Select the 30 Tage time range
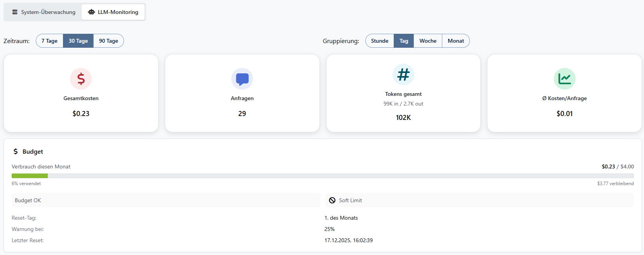This screenshot has width=644, height=255. [x=78, y=41]
